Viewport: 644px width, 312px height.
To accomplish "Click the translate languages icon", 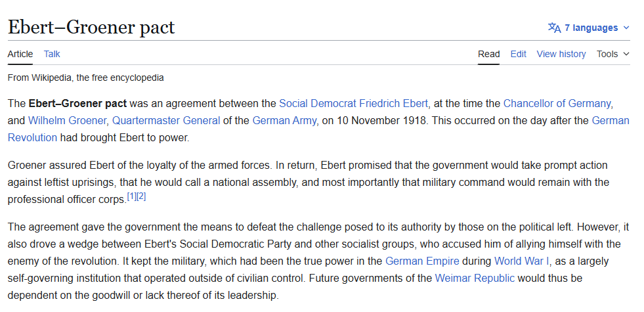I will pyautogui.click(x=555, y=28).
